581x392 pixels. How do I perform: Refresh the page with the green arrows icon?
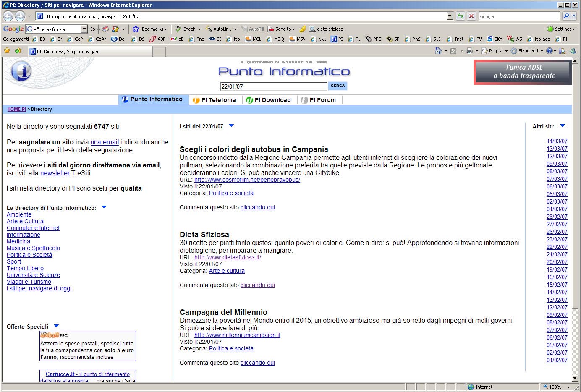pos(461,16)
